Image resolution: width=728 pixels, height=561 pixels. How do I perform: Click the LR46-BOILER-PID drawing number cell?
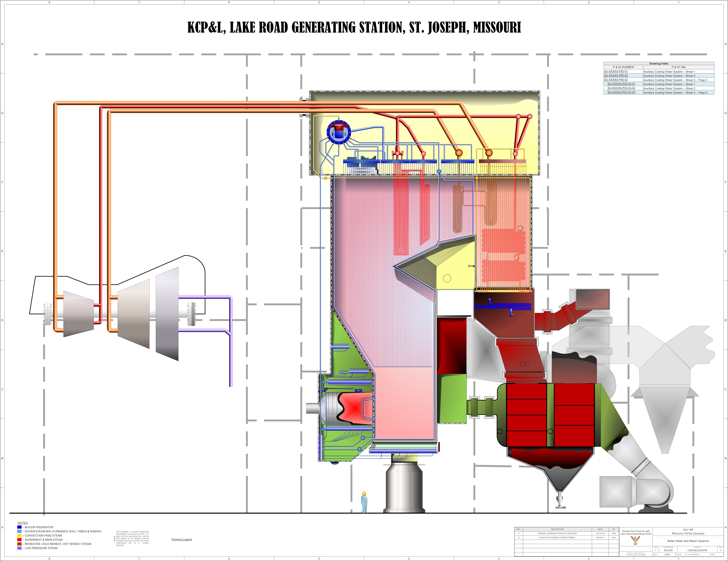pos(697,550)
